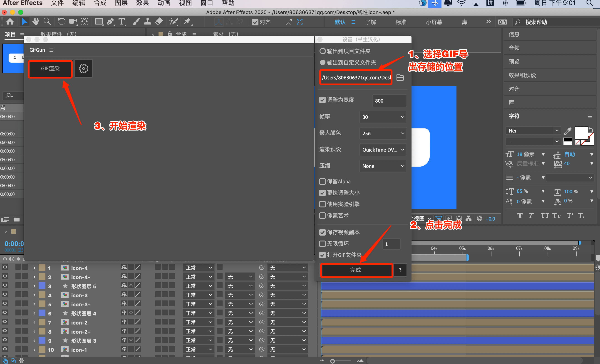This screenshot has width=600, height=364.
Task: Expand the 形状图层 5 layer
Action: (34, 286)
